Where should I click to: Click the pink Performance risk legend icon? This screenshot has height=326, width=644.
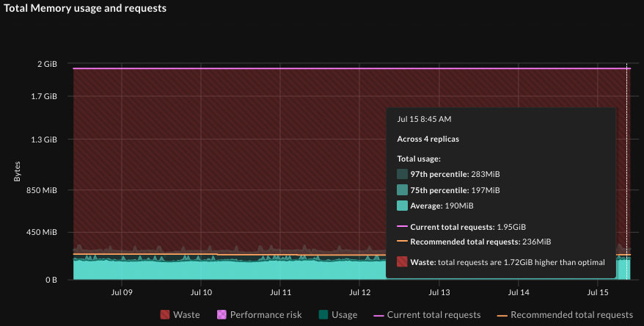[x=222, y=315]
